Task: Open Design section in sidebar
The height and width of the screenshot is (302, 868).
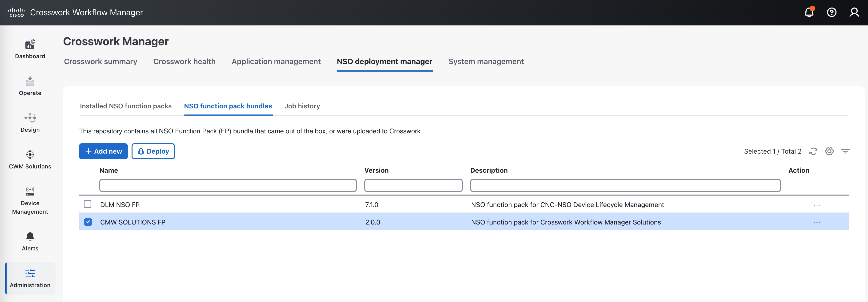Action: (30, 122)
